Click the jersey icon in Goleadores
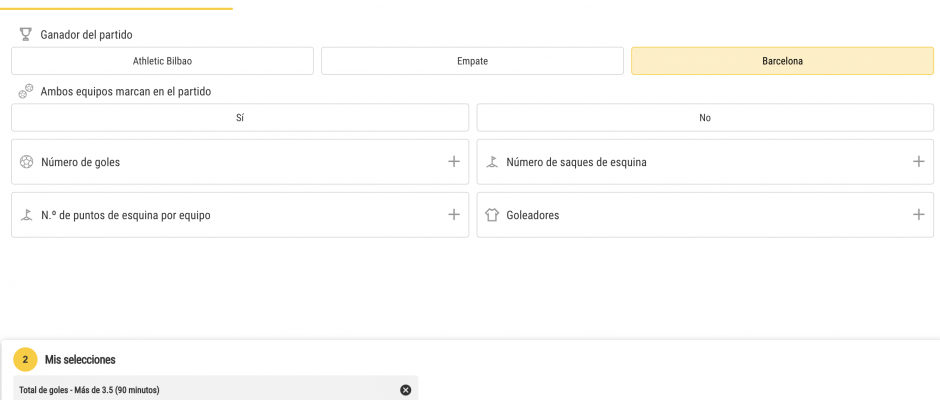Screen dimensions: 940x400 point(492,215)
